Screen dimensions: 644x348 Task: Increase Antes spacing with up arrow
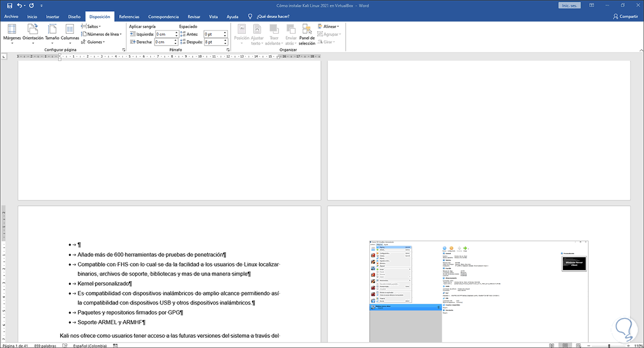(225, 33)
